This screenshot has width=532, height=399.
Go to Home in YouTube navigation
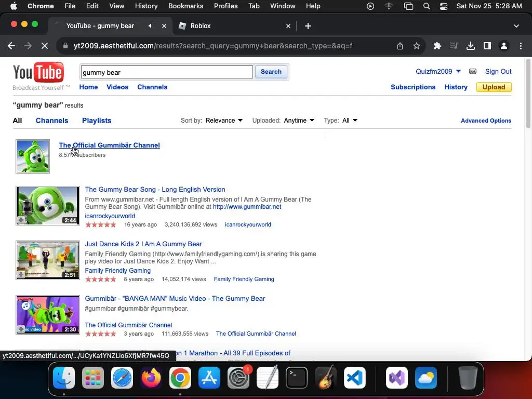tap(88, 87)
